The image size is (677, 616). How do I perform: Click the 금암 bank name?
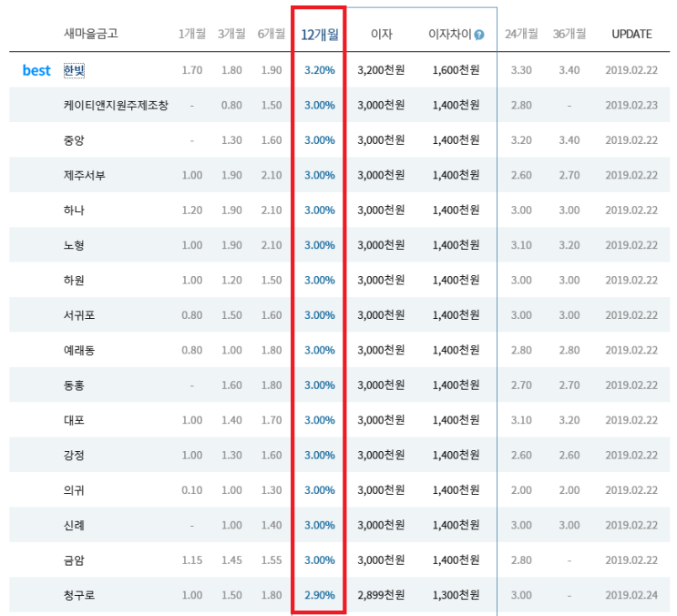coord(74,560)
